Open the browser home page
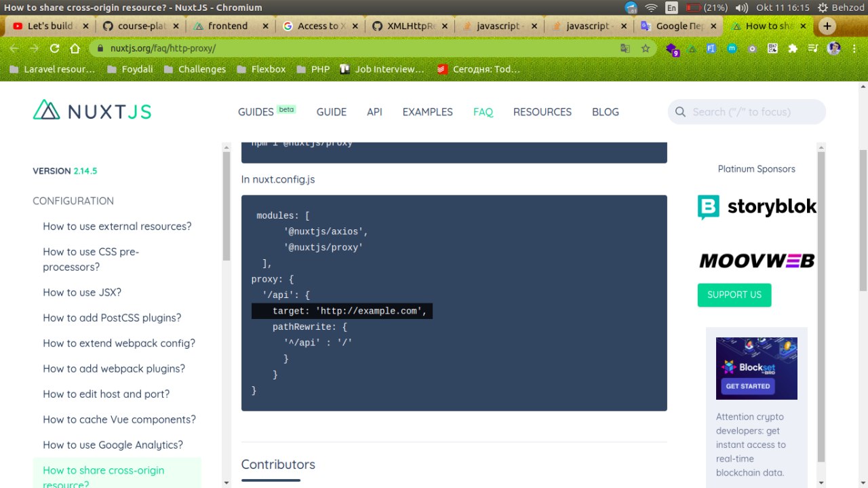Image resolution: width=868 pixels, height=488 pixels. [75, 49]
